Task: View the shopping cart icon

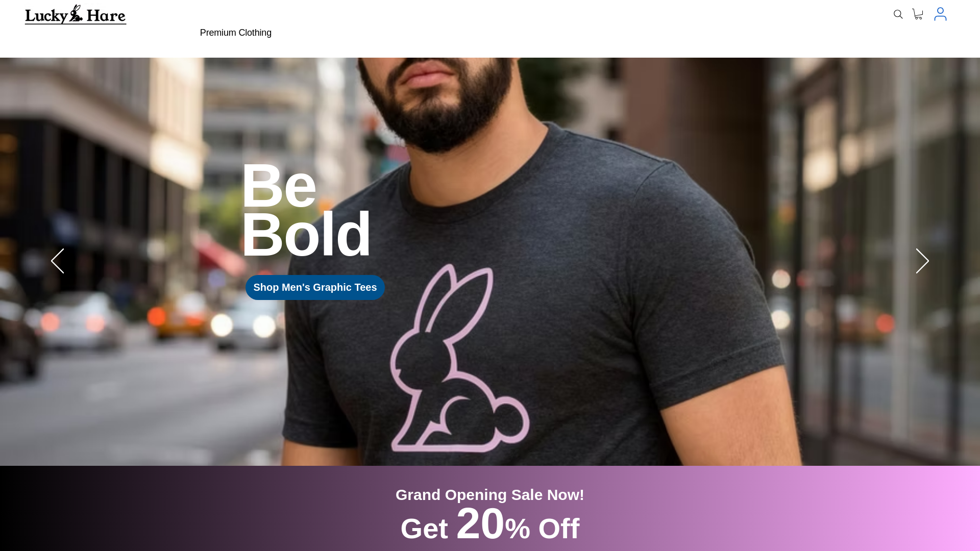Action: click(x=918, y=14)
